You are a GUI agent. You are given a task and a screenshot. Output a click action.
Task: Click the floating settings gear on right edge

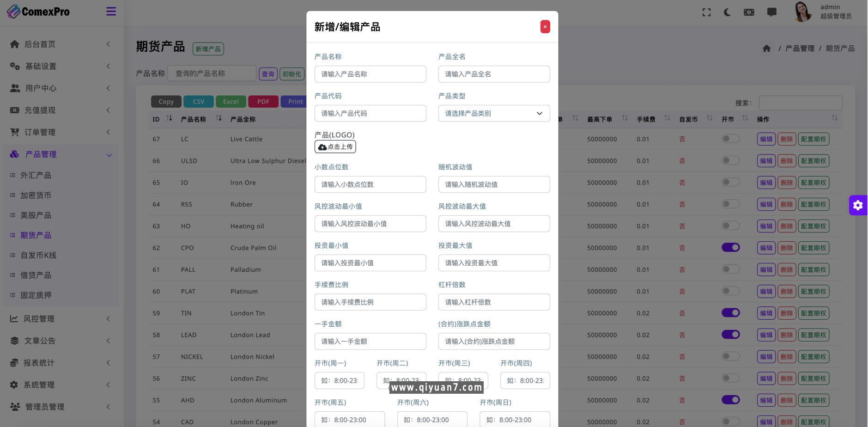858,205
